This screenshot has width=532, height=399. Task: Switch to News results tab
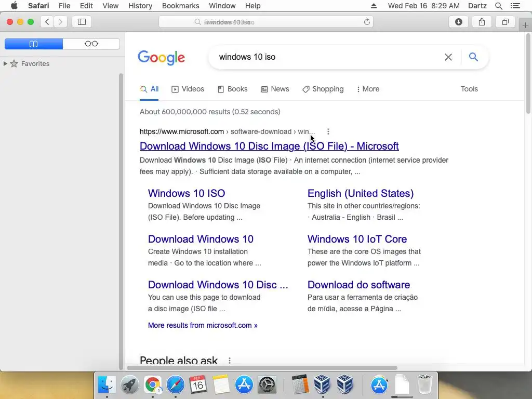click(x=275, y=89)
